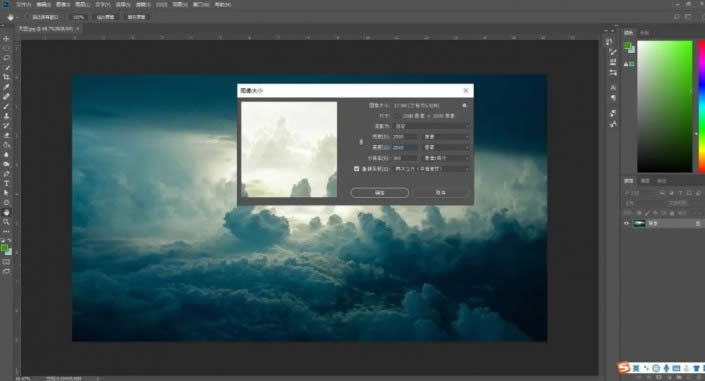The width and height of the screenshot is (705, 381).
Task: Open the History panel icon in collapsed dock
Action: pos(609,42)
